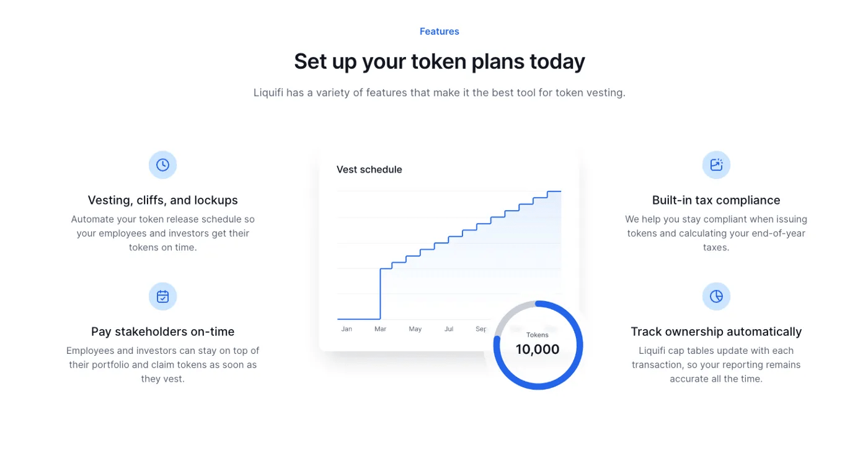Viewport: 868px width, 453px height.
Task: Click the calendar check icon
Action: click(x=162, y=297)
